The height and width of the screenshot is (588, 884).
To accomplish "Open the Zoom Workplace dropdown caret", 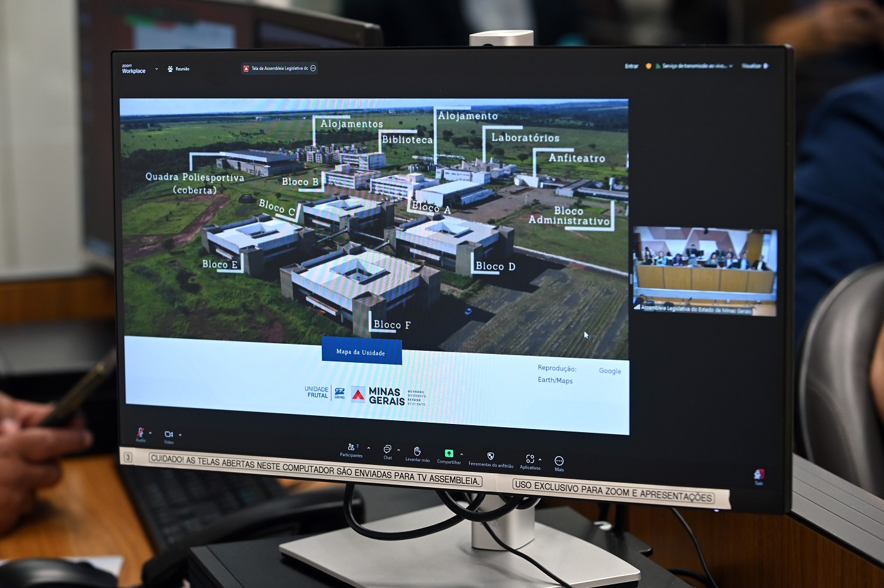I will tap(157, 69).
